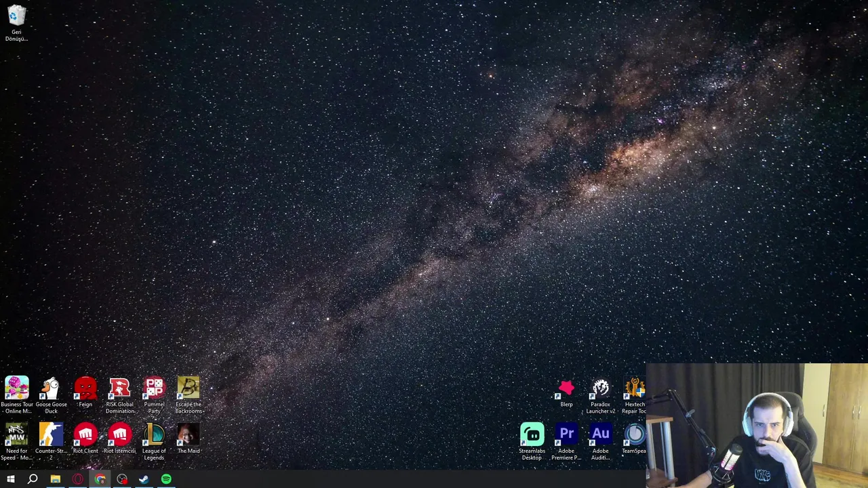Open Steam from the taskbar
The height and width of the screenshot is (488, 868).
(x=144, y=479)
